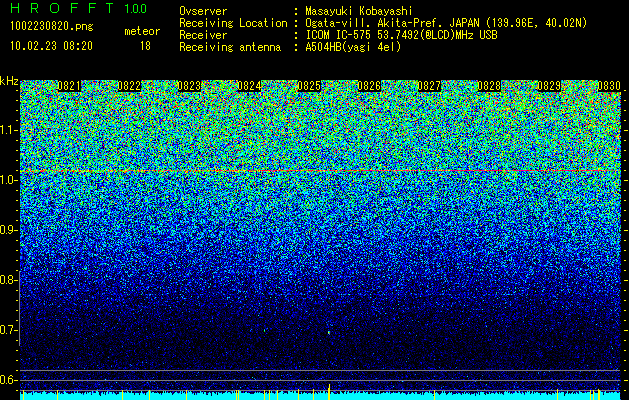Select the observer name Masayuki Kobayashi
629x400 pixels.
tap(359, 11)
